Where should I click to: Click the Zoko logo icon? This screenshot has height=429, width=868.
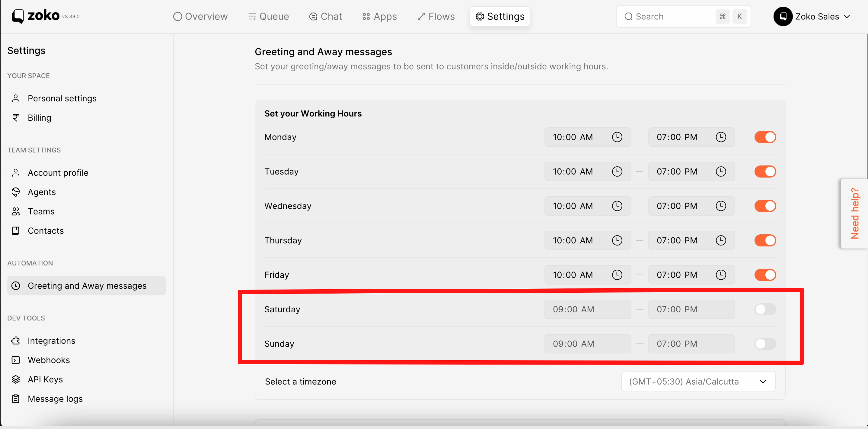(x=18, y=16)
